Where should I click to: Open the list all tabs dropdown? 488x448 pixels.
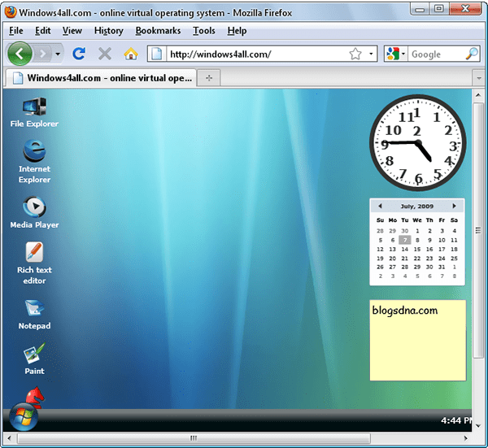coord(479,78)
